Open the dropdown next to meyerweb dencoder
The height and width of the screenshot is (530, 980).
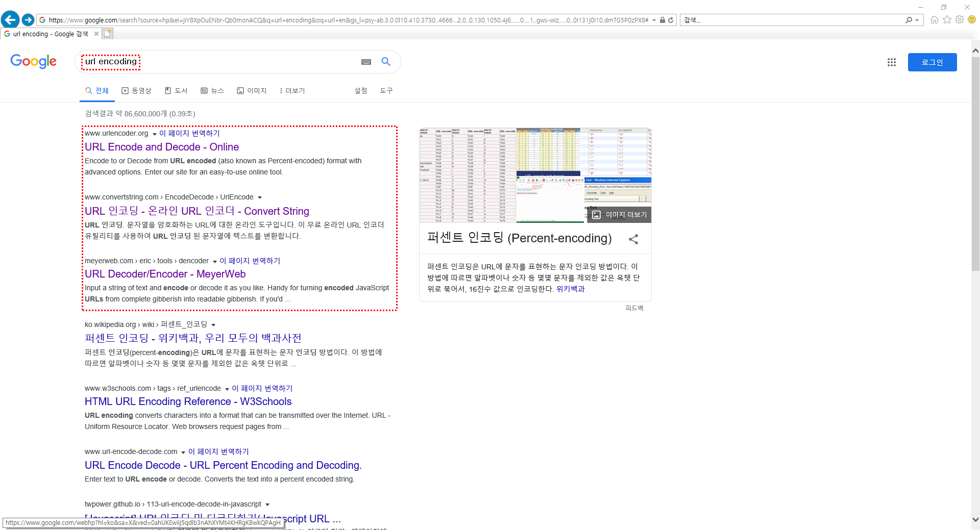click(x=214, y=262)
